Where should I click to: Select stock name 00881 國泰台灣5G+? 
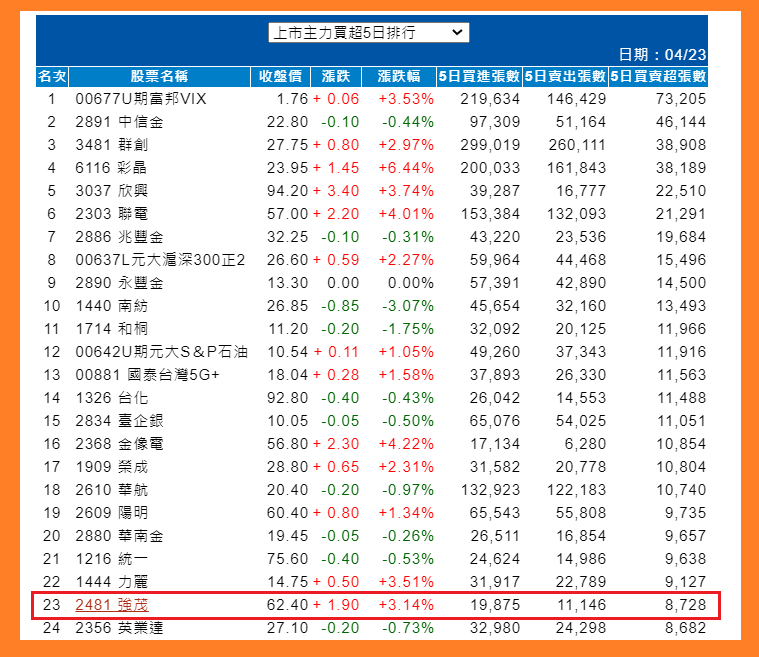click(x=148, y=375)
